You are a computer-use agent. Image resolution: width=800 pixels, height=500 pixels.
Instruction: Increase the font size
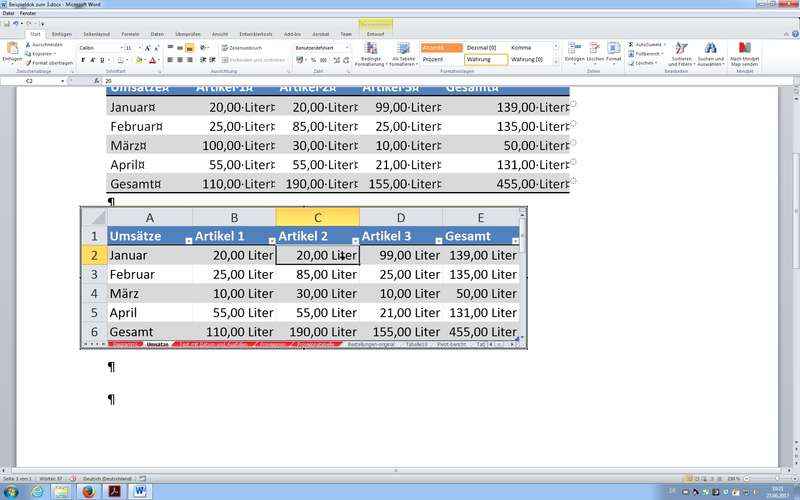pos(147,48)
